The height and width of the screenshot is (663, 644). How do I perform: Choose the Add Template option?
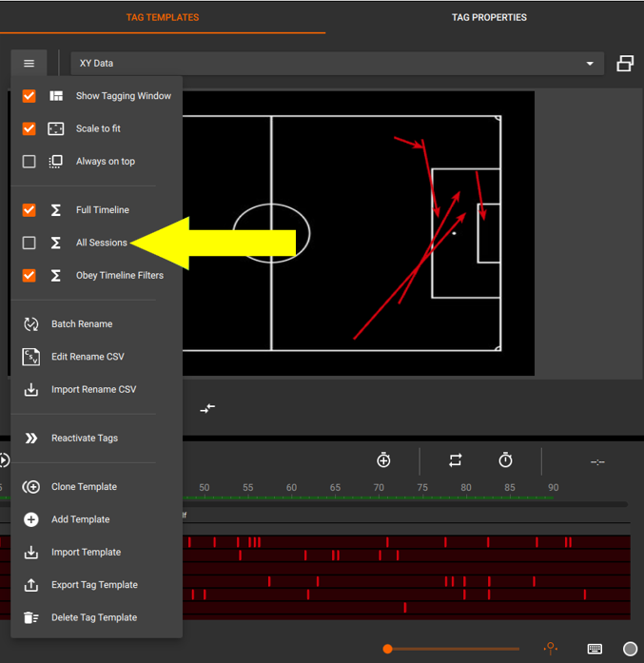(x=80, y=519)
